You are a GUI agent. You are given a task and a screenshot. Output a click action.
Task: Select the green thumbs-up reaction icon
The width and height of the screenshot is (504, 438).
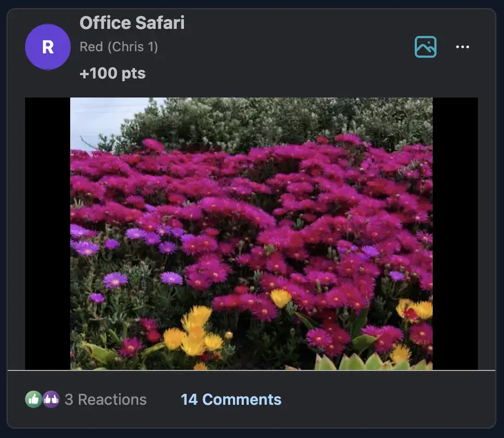(33, 399)
